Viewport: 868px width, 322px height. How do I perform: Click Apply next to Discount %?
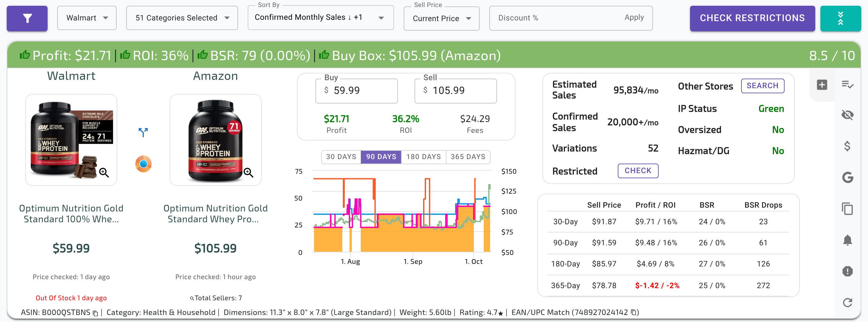[x=634, y=18]
